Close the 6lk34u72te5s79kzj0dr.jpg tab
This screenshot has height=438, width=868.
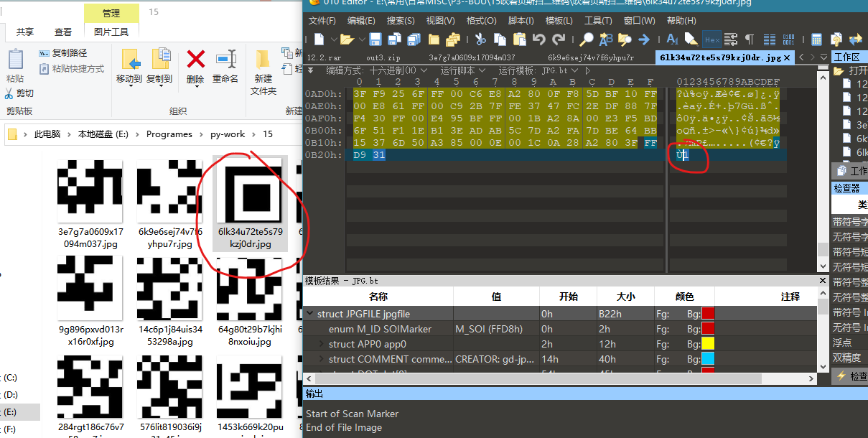click(x=787, y=57)
